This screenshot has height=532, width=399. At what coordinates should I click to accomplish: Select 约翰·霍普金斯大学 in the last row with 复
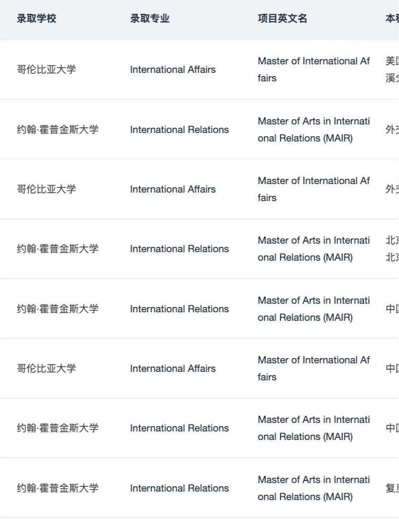[57, 488]
